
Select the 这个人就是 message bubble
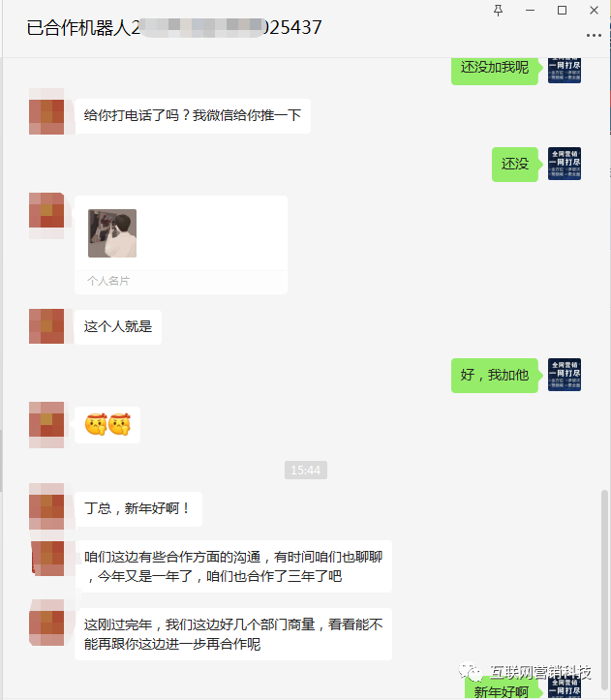(118, 327)
